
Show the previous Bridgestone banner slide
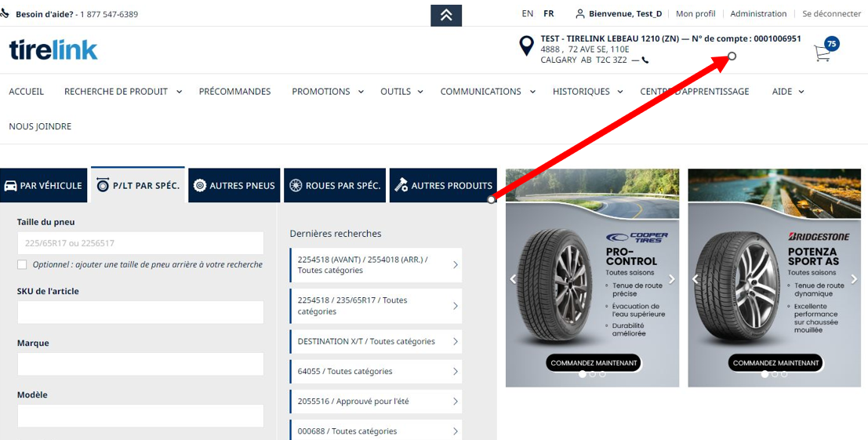[x=695, y=279]
